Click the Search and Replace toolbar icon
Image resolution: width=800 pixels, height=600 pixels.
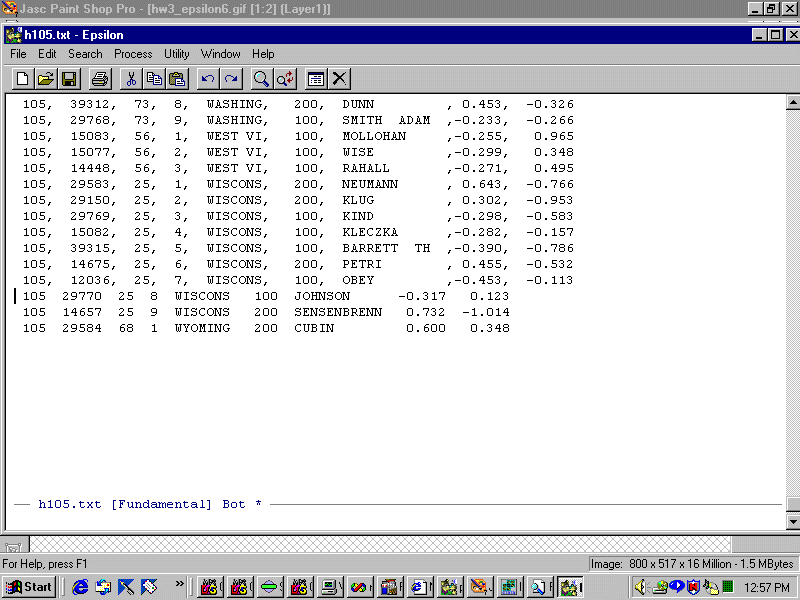(286, 78)
